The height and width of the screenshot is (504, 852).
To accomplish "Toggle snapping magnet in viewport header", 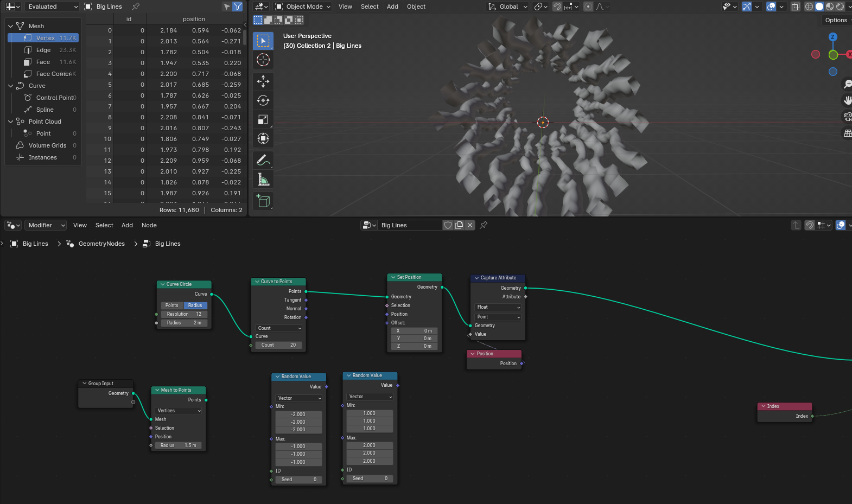I will (557, 7).
